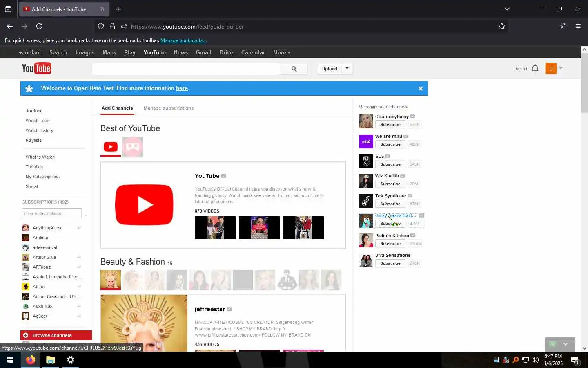Click the Tek Syndicate channel avatar

[x=366, y=201]
